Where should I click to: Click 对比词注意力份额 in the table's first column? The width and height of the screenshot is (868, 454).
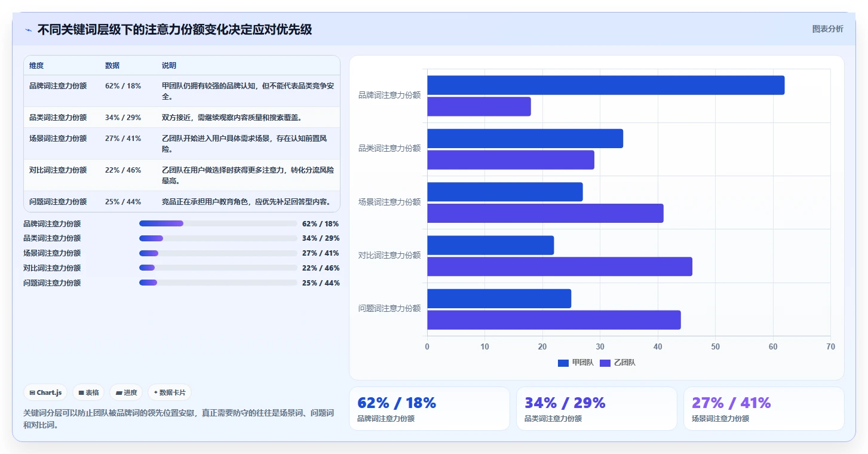(x=58, y=170)
